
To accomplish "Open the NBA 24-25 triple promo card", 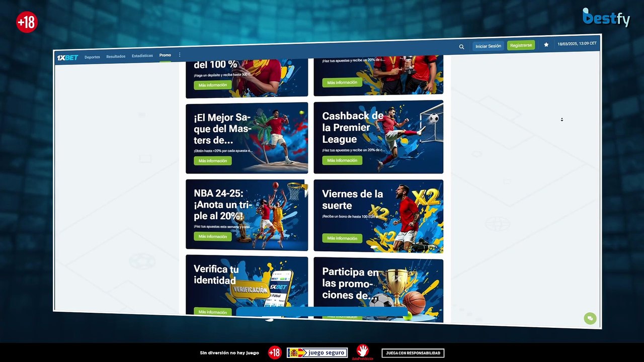I will tap(247, 215).
